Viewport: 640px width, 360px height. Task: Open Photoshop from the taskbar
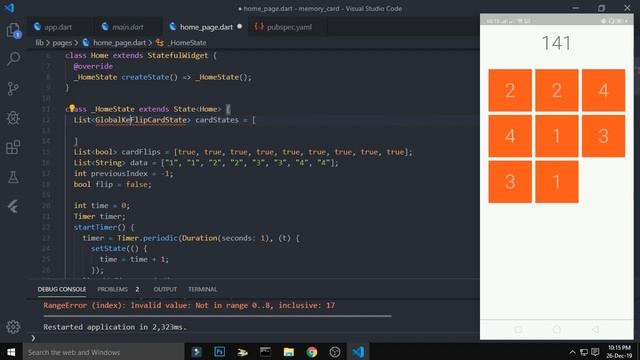(220, 352)
